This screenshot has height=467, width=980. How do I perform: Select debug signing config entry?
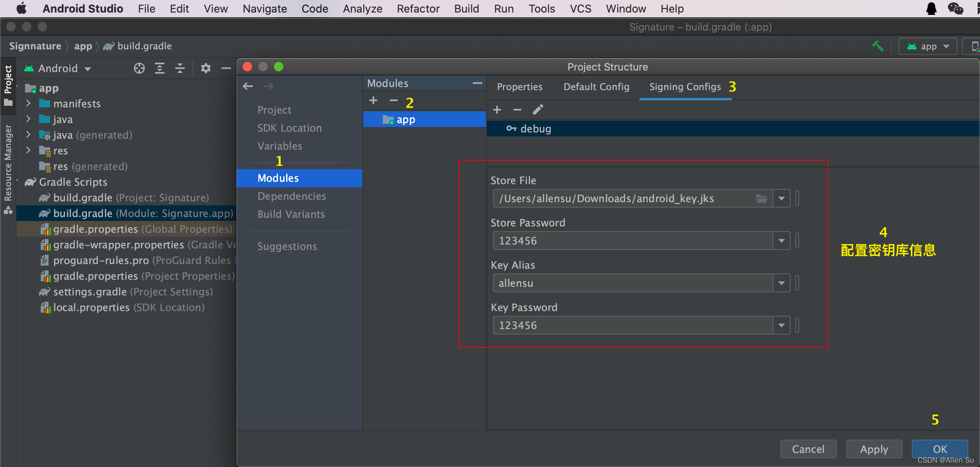click(535, 129)
